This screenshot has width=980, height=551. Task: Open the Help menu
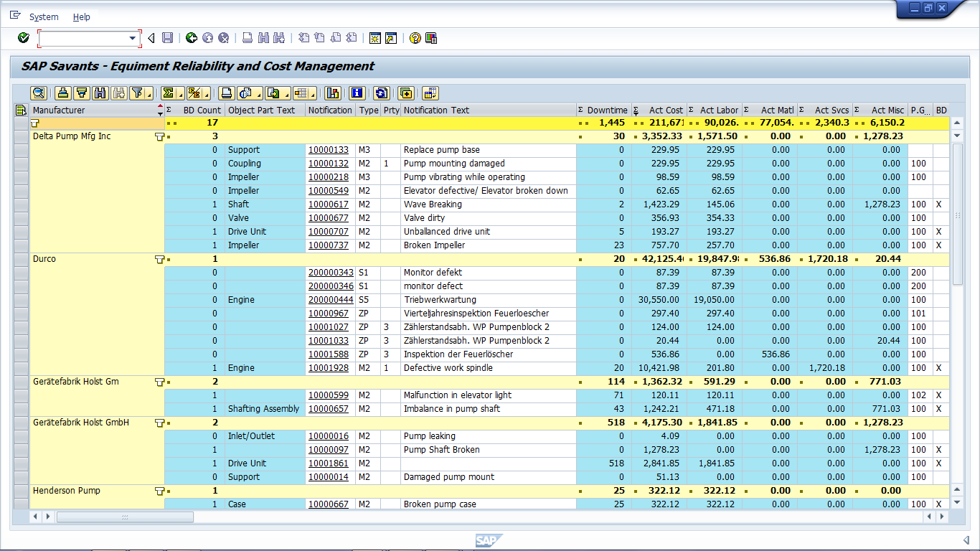coord(82,17)
